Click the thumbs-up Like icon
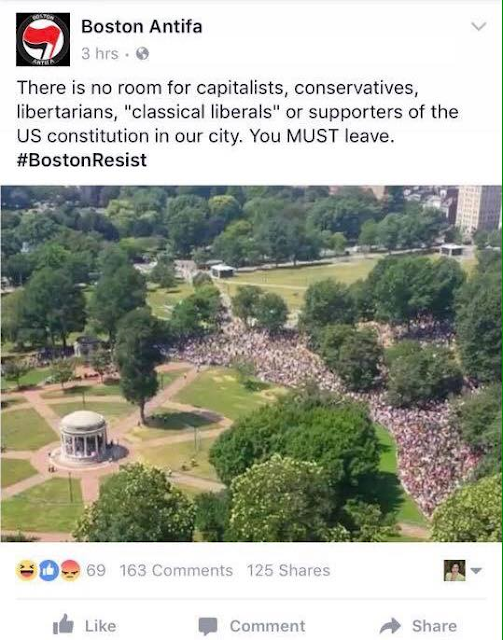Screen dimensions: 503x640 (63, 624)
